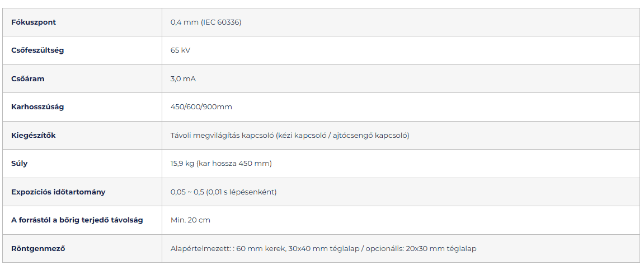Click the Kiegészítők row label

point(34,136)
